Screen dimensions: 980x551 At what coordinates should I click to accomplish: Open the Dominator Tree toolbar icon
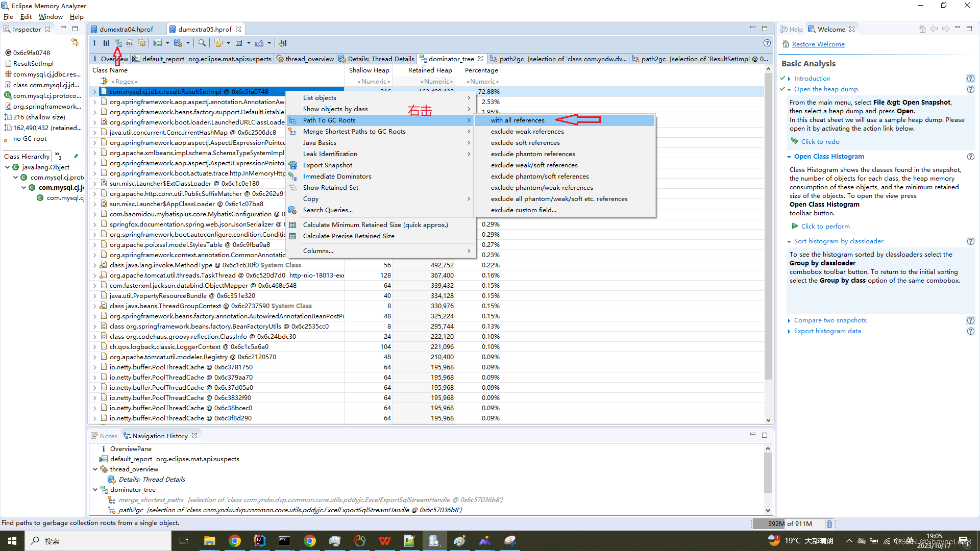(x=118, y=43)
